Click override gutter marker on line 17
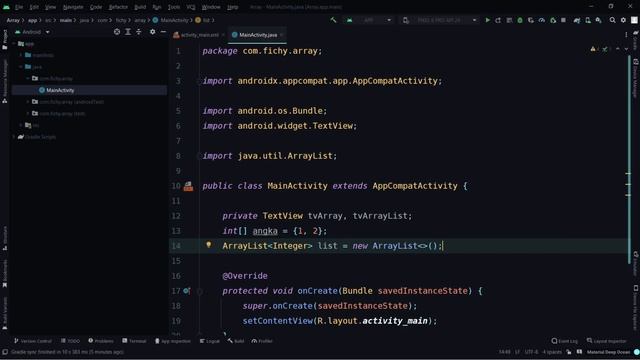 tap(187, 291)
